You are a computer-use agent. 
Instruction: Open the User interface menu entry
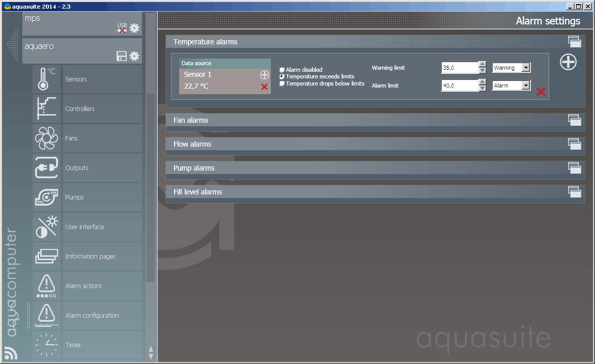click(x=102, y=227)
